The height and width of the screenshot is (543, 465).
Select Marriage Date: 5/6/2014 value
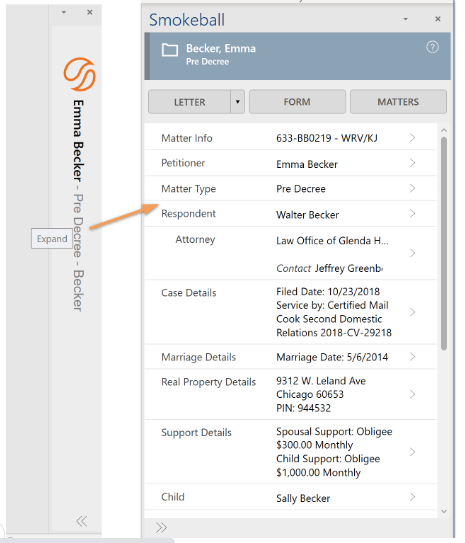coord(332,357)
